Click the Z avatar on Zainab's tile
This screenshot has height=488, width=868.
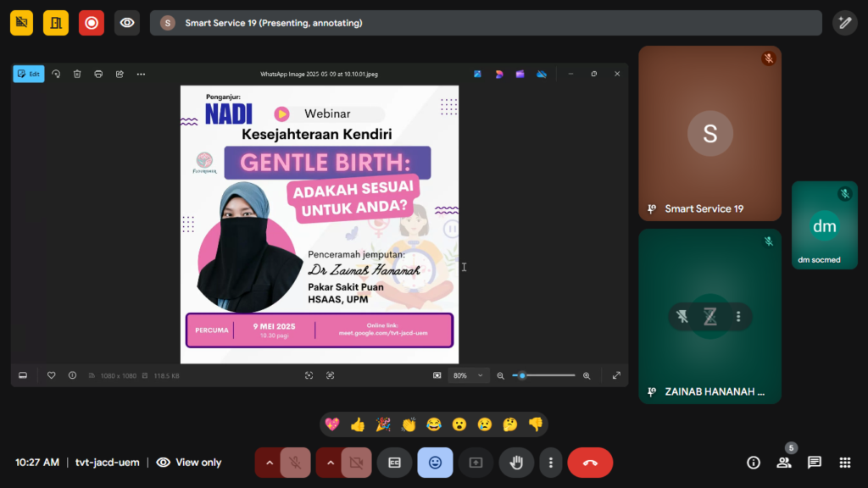pos(710,317)
